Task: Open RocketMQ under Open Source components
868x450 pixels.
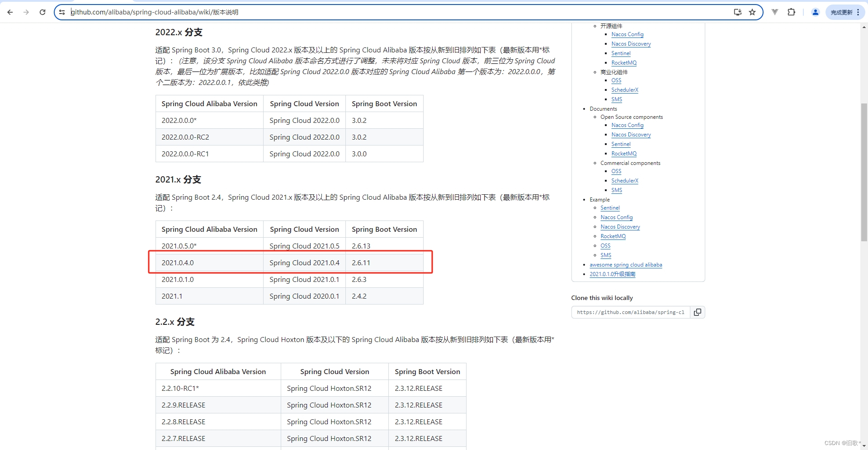Action: click(x=623, y=154)
